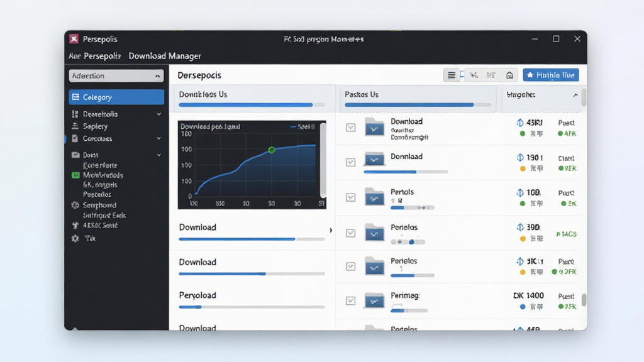
Task: Click the folder icon of the top Download row
Action: click(375, 127)
